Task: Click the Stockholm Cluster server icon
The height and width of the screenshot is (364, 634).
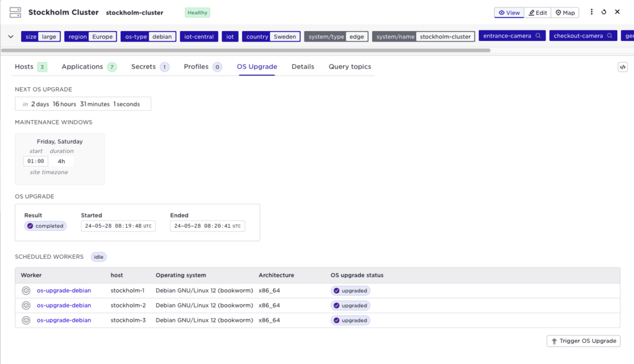Action: pos(15,12)
